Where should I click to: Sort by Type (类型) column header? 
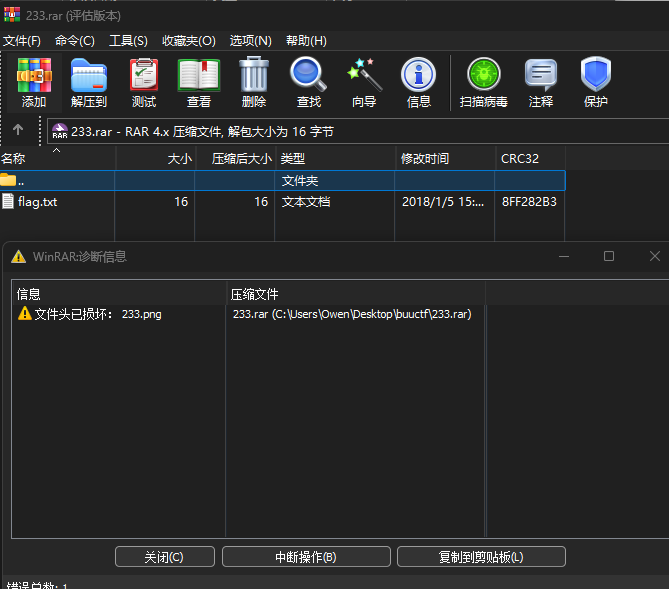coord(336,158)
